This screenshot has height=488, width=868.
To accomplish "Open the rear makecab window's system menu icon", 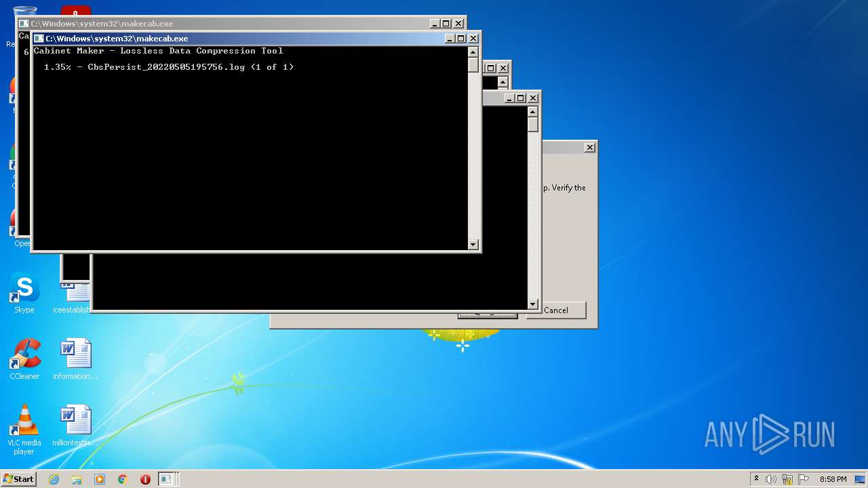I will click(x=24, y=24).
